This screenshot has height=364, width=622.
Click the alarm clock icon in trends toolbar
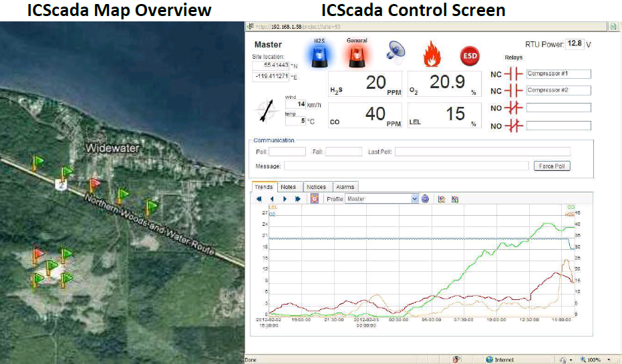[315, 198]
